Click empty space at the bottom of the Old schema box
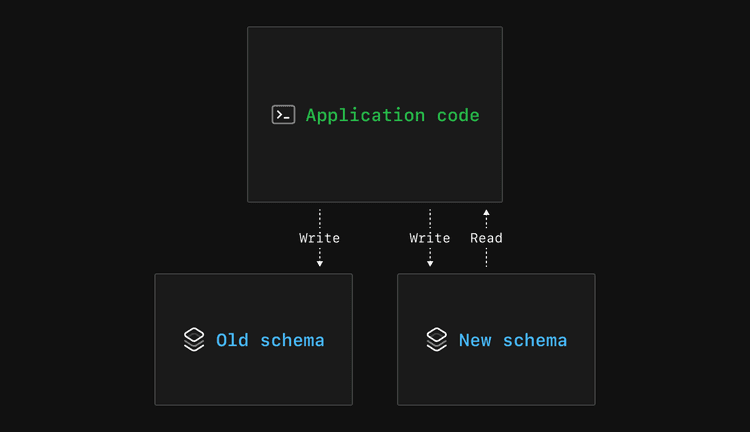The height and width of the screenshot is (432, 750). pos(253,385)
